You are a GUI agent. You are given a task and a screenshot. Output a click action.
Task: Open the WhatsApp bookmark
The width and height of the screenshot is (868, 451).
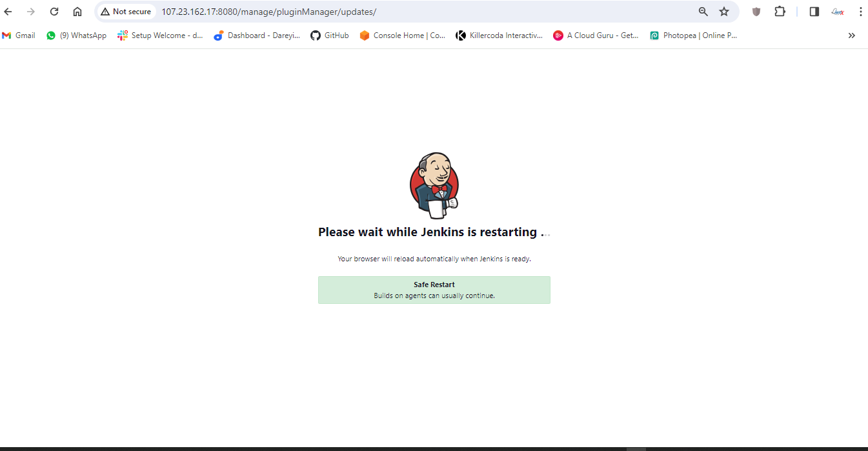[76, 35]
